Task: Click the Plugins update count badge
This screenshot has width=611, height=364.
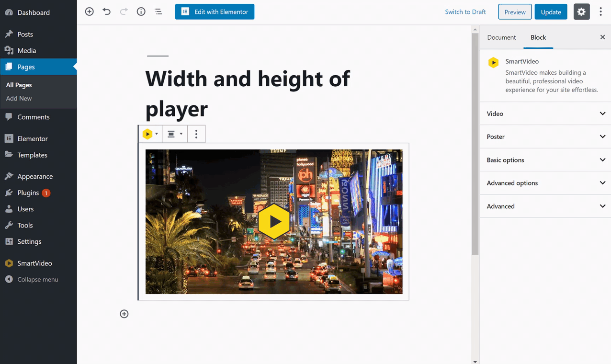Action: pos(46,193)
